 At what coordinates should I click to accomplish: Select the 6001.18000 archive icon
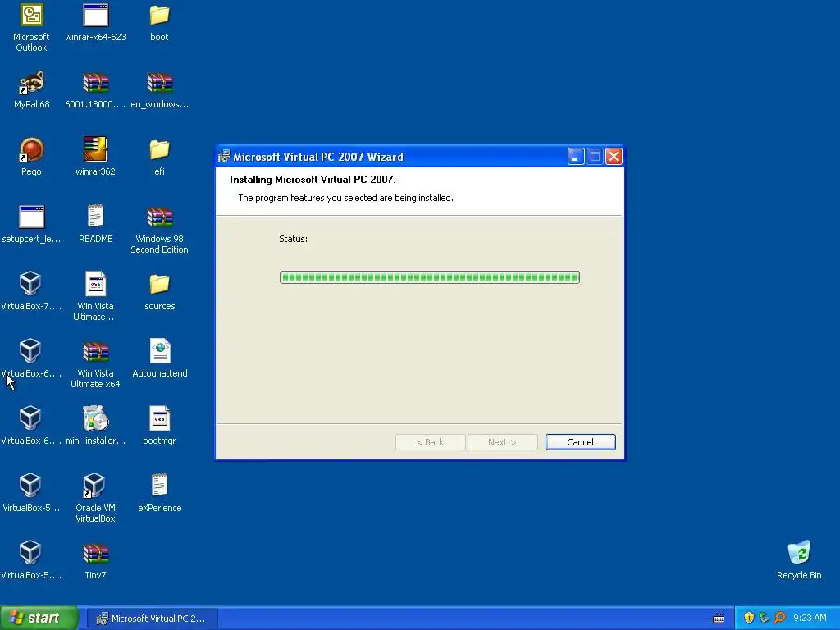click(x=95, y=84)
